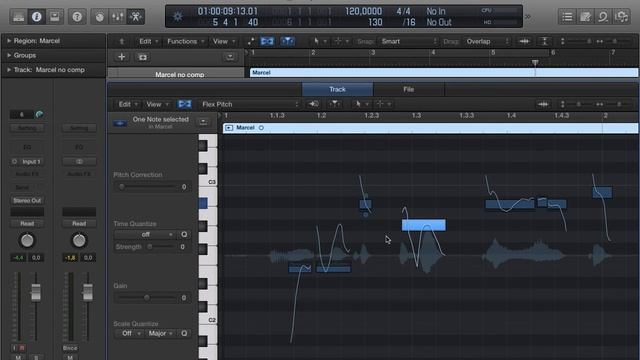Expand the Region: Marcel disclosure triangle
The image size is (640, 360).
(x=9, y=41)
